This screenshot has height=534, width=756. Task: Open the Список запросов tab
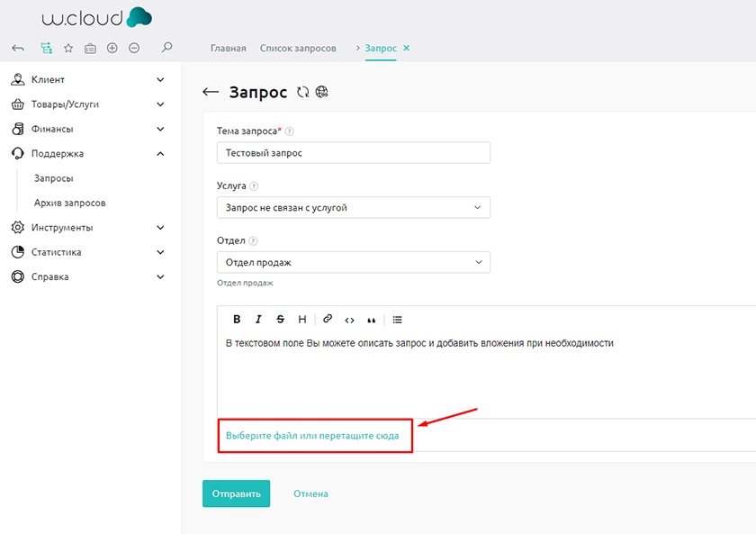tap(298, 48)
